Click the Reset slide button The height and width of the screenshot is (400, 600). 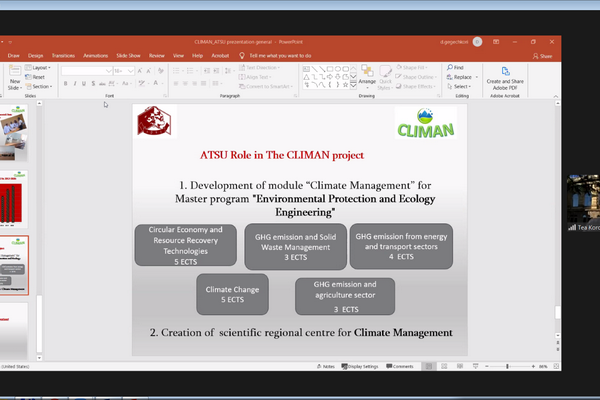38,77
